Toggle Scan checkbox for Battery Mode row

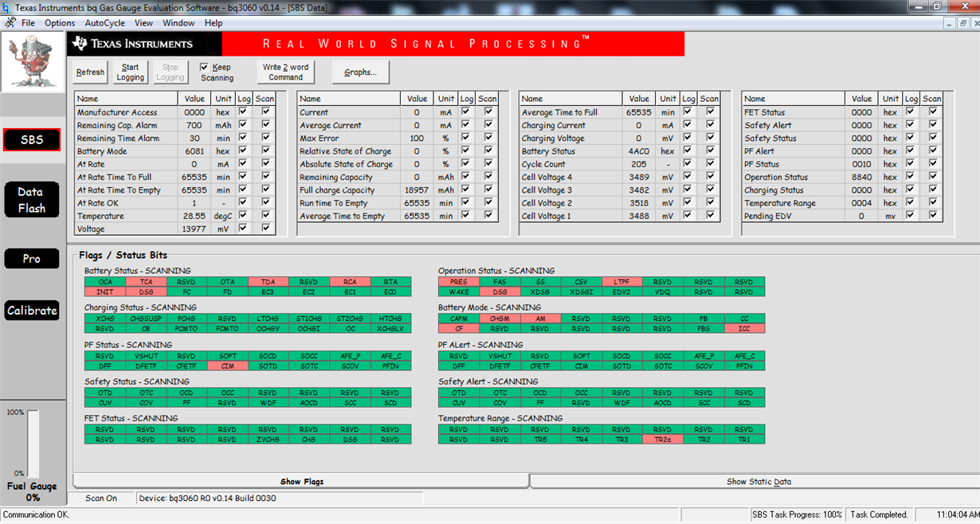tap(266, 151)
